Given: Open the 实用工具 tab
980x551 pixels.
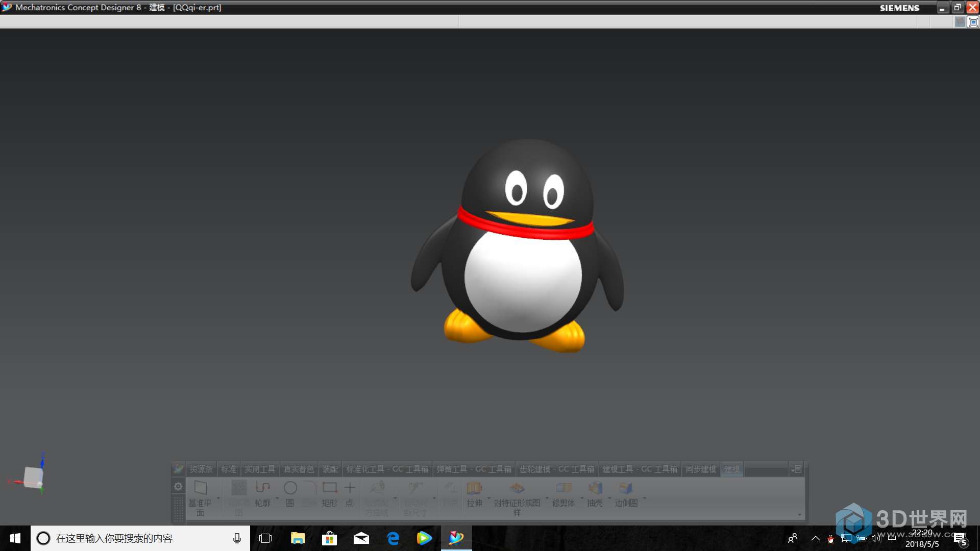Looking at the screenshot, I should (x=260, y=469).
